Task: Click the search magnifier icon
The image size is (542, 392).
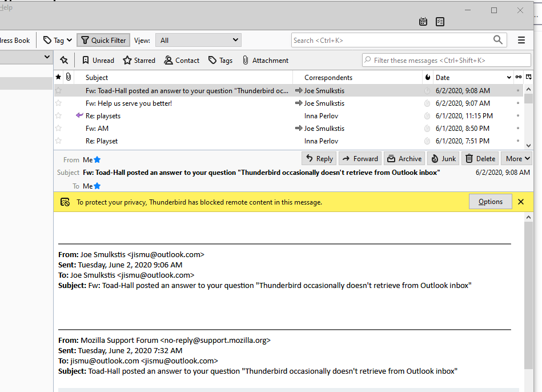Action: (498, 40)
